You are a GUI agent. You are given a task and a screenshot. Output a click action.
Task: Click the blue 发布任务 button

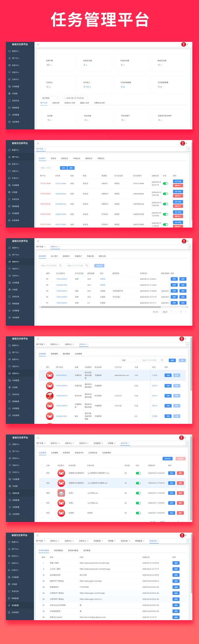(168, 459)
